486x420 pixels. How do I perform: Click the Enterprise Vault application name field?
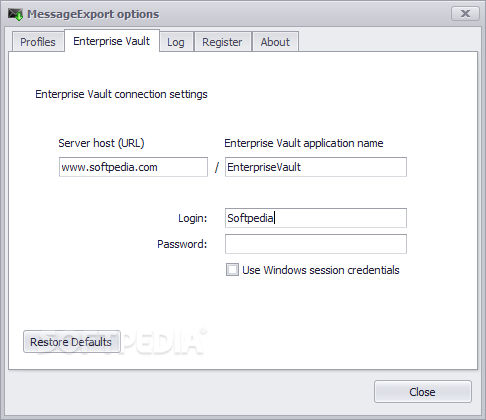316,167
